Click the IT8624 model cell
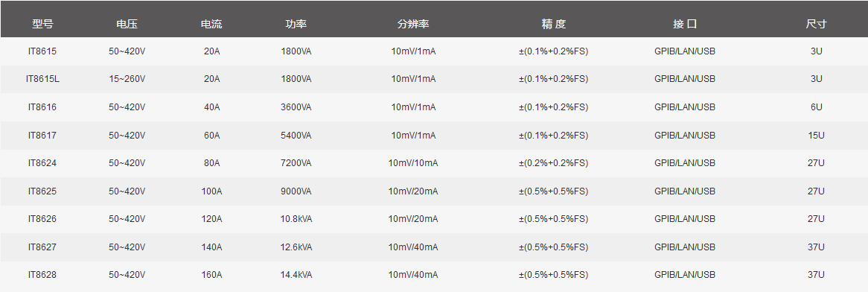This screenshot has width=868, height=292. tap(42, 163)
